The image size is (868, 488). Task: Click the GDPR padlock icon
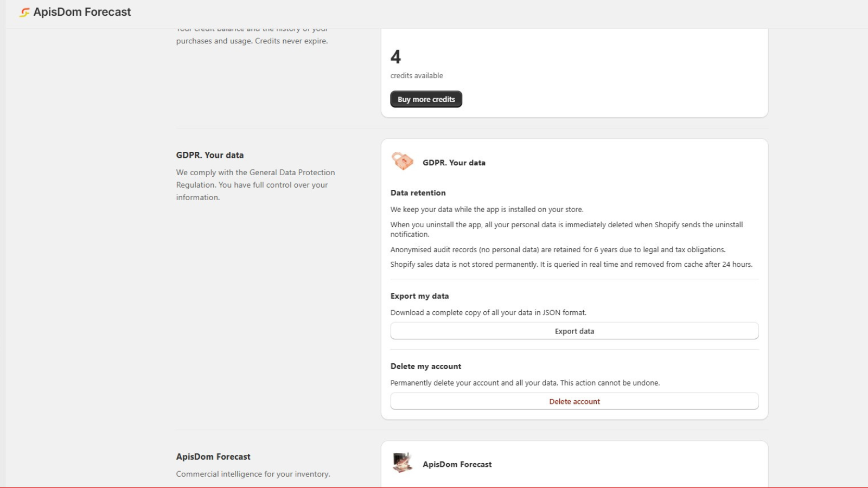click(403, 161)
